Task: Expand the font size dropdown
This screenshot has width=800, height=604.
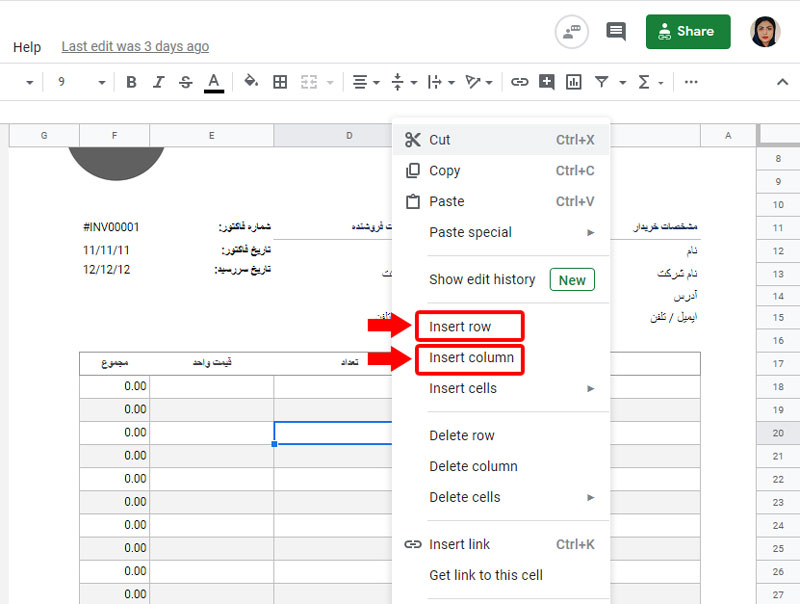Action: point(101,82)
